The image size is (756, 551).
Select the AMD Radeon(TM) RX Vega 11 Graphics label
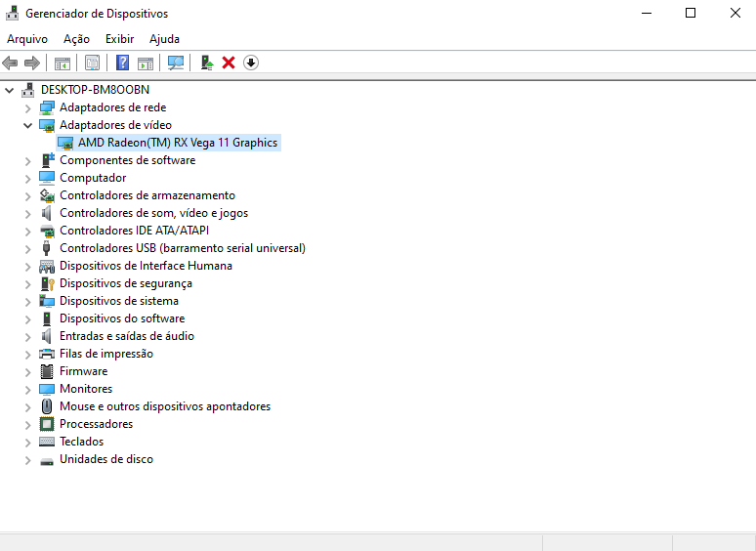pyautogui.click(x=178, y=143)
